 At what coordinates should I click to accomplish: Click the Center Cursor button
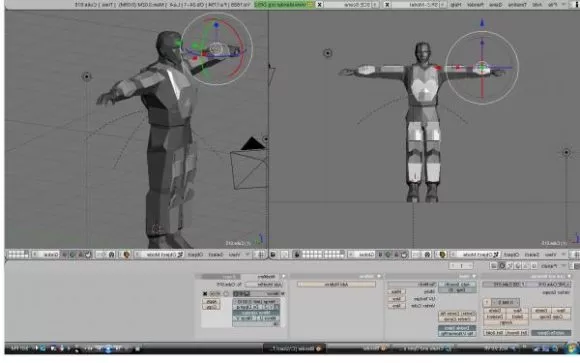tap(457, 319)
